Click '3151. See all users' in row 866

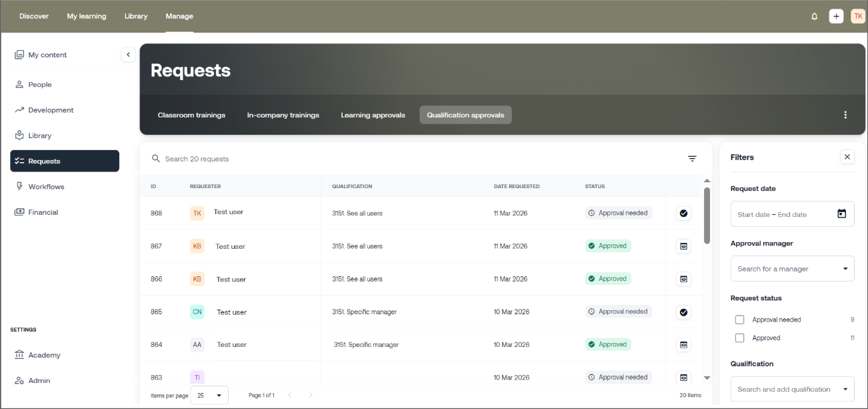coord(357,279)
